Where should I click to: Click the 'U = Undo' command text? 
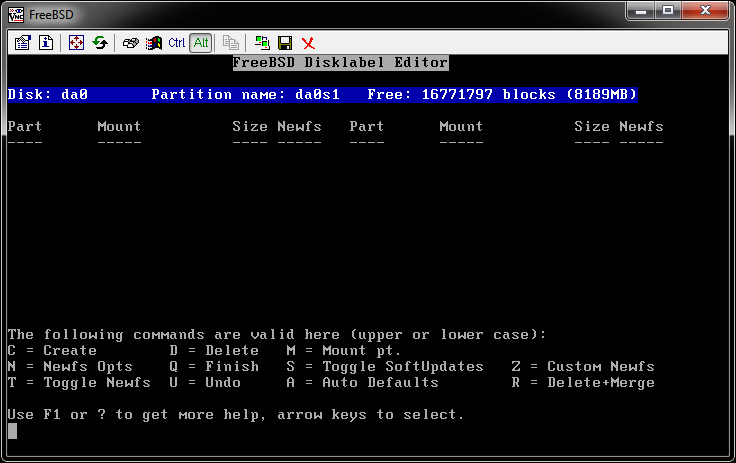coord(205,382)
